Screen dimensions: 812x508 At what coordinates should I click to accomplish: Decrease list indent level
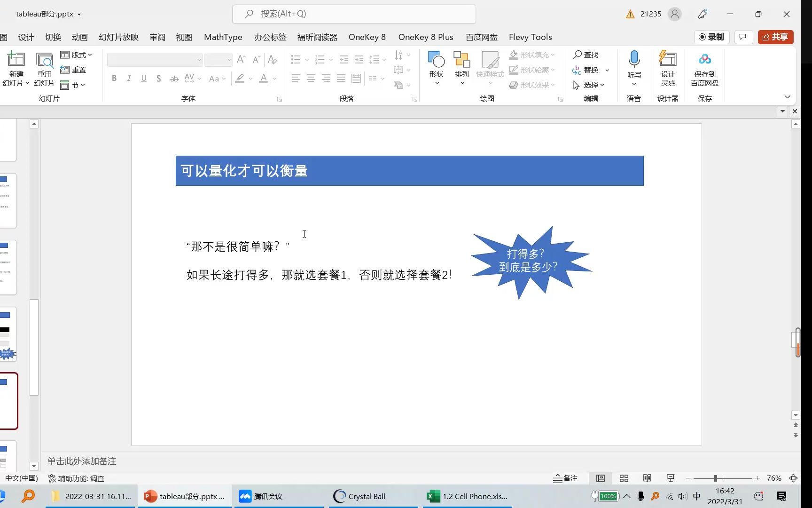(x=344, y=59)
